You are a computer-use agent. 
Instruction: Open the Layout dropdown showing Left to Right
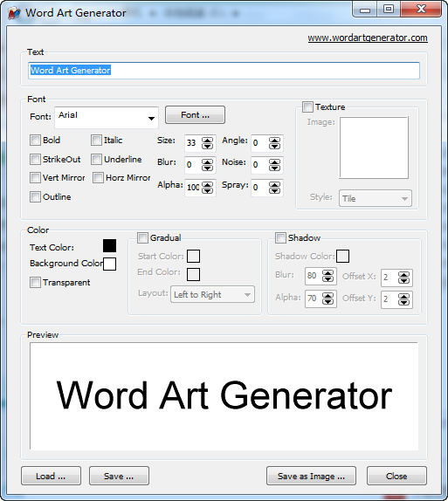[213, 294]
